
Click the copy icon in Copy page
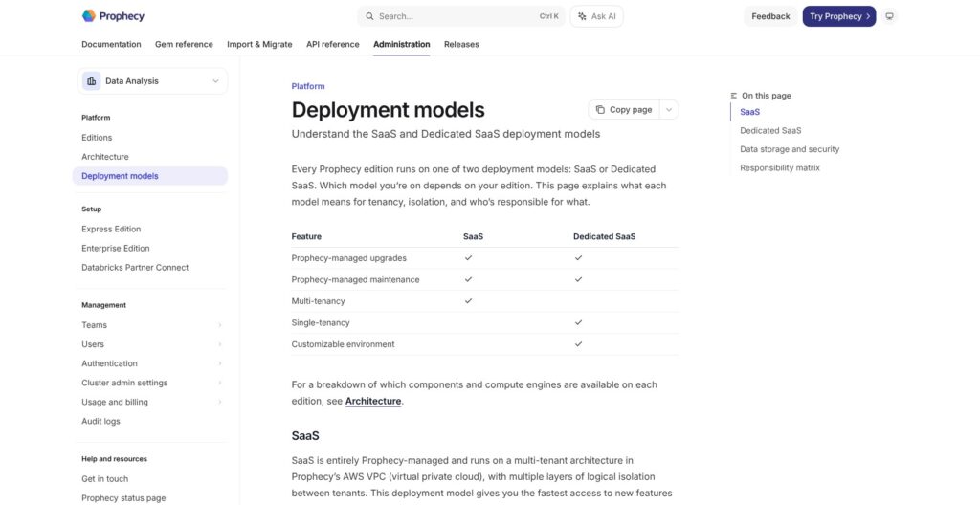(600, 109)
